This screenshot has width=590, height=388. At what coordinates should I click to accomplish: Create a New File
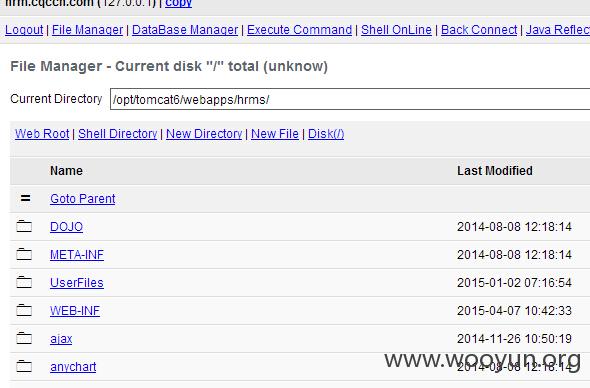[x=275, y=134]
